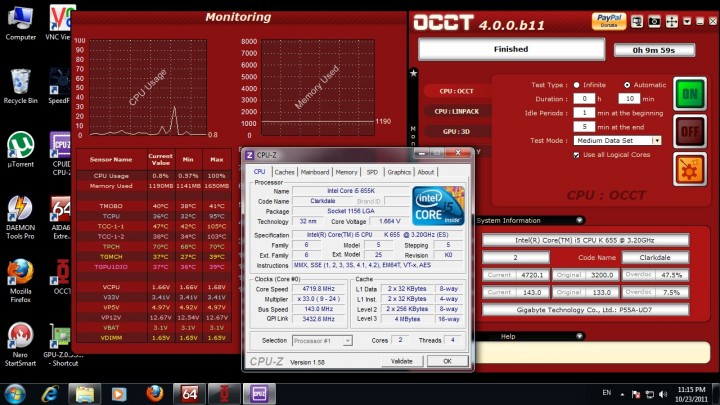The width and height of the screenshot is (720, 405).
Task: Click the Finished status box in OCCT
Action: 512,49
